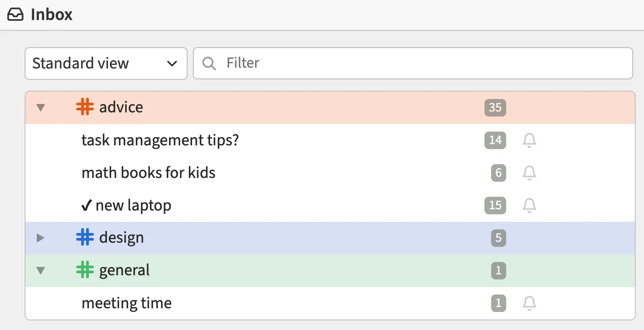This screenshot has height=330, width=644.
Task: Toggle notification bell for new laptop topic
Action: pos(529,205)
